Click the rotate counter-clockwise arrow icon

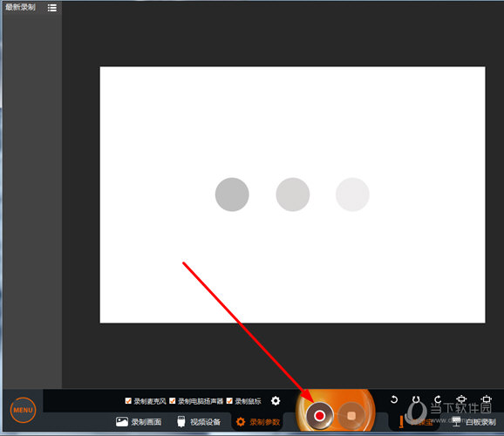point(394,399)
